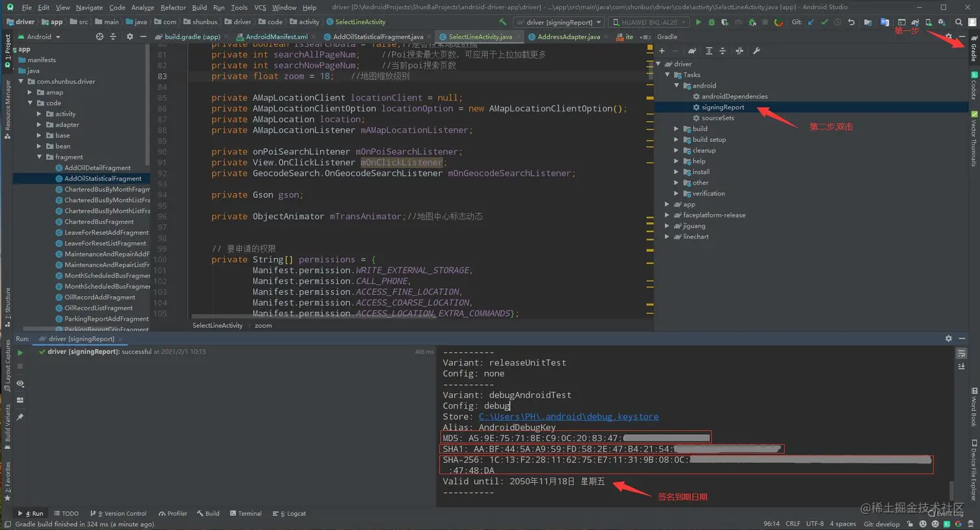Open the Android project view dropdown
This screenshot has width=980, height=530.
coord(39,37)
